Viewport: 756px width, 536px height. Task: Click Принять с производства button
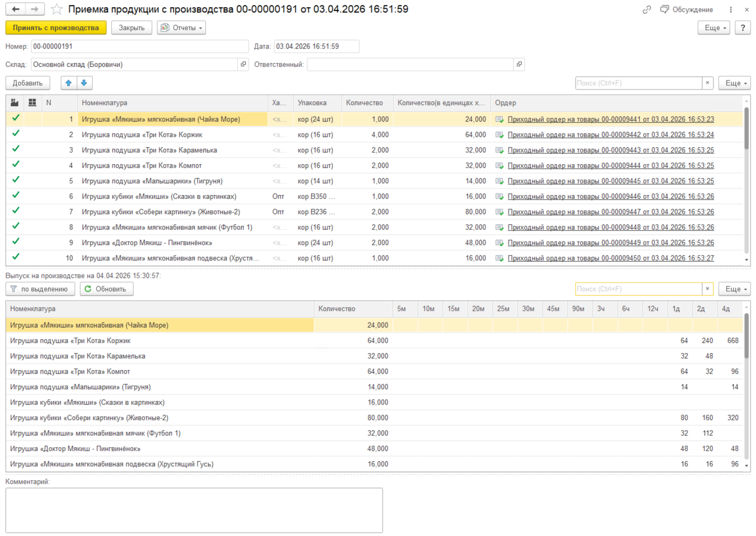(56, 28)
